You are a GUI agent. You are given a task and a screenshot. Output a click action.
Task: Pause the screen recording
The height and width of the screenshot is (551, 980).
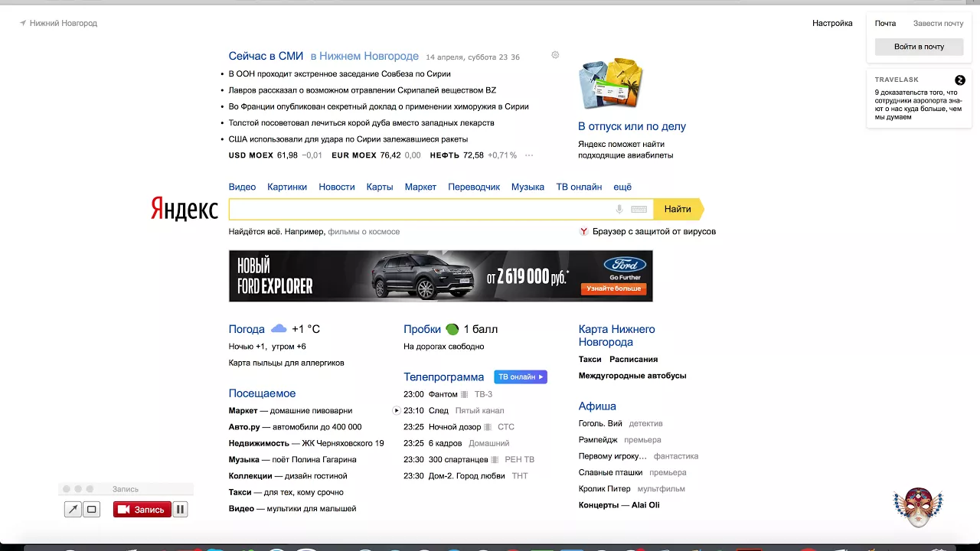180,509
